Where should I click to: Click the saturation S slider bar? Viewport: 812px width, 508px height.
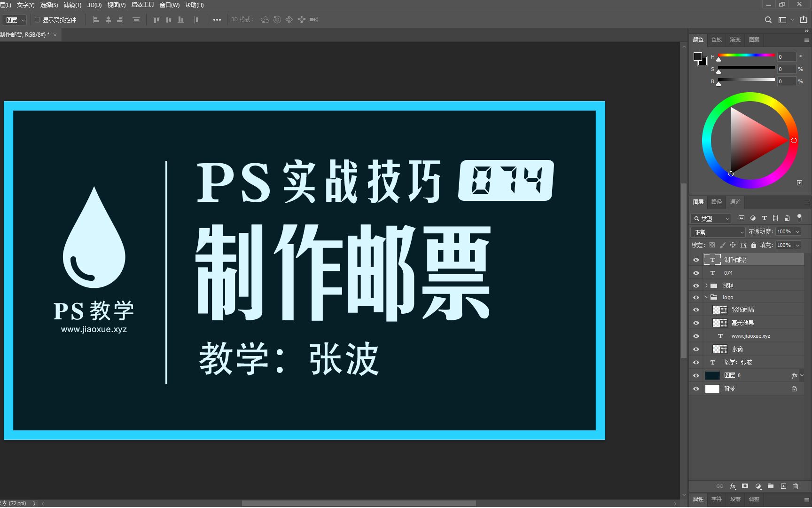(746, 68)
